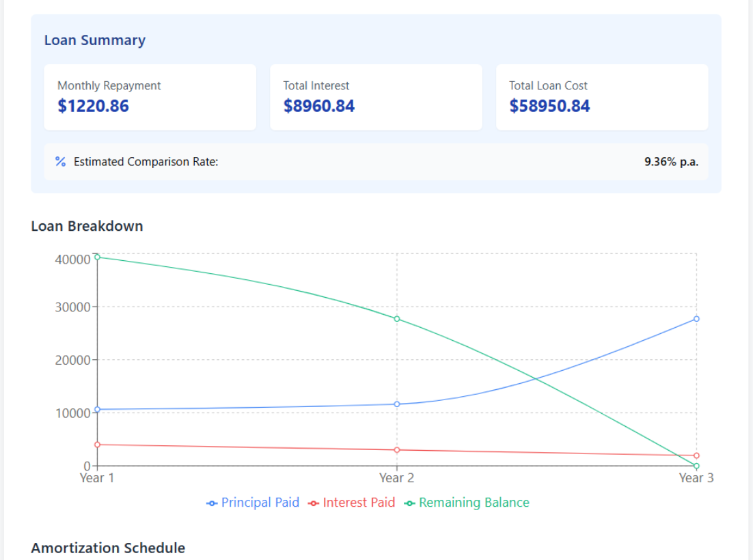
Task: Click the Year 3 Remaining Balance data point
Action: [x=696, y=466]
